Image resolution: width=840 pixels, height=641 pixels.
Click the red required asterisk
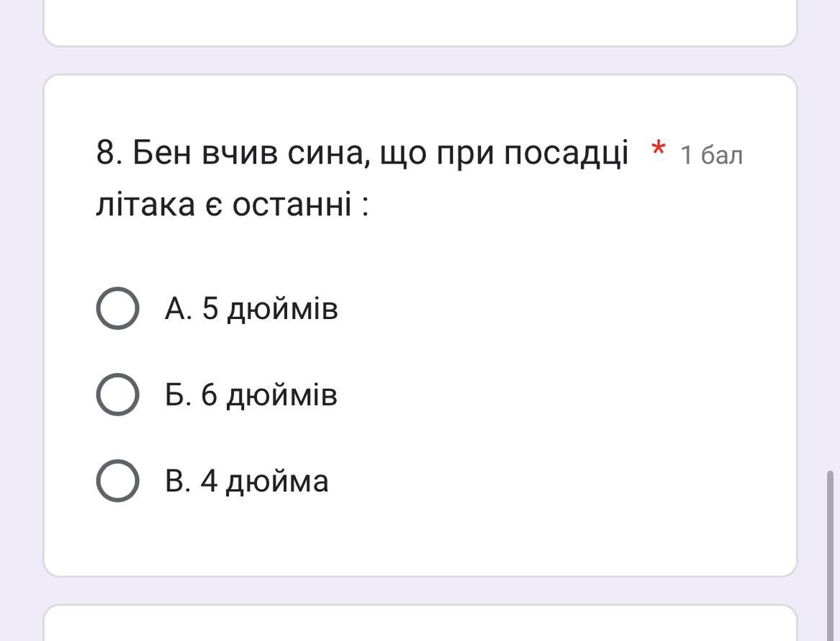pyautogui.click(x=657, y=151)
